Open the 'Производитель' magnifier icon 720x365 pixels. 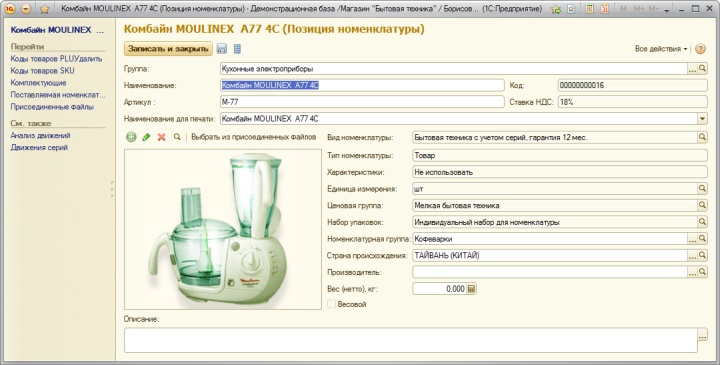702,272
